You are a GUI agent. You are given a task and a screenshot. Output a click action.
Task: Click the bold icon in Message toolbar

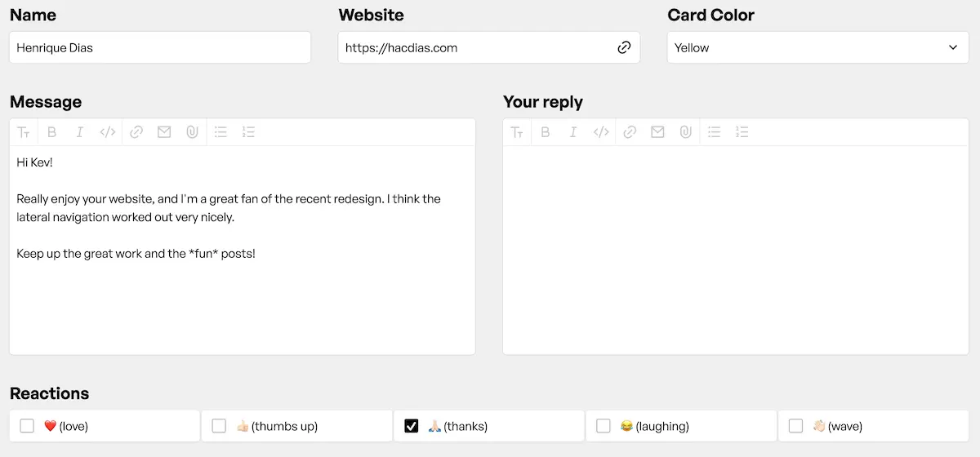(x=51, y=132)
